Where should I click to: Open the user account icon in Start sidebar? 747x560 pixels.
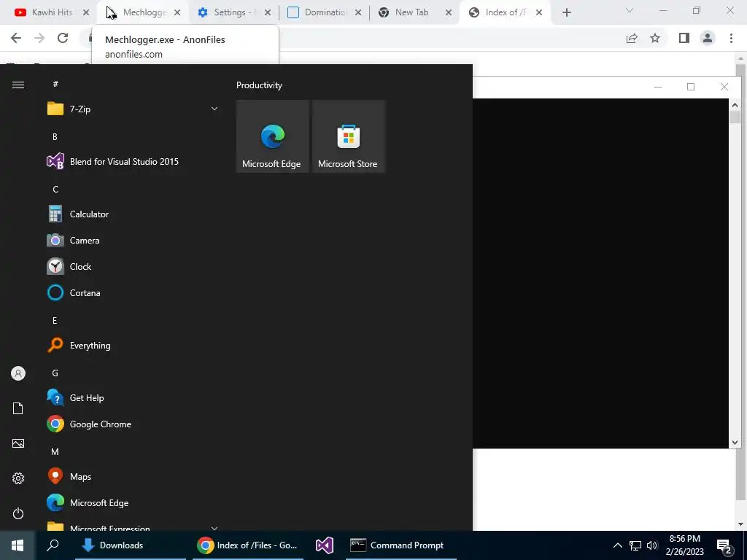[18, 373]
